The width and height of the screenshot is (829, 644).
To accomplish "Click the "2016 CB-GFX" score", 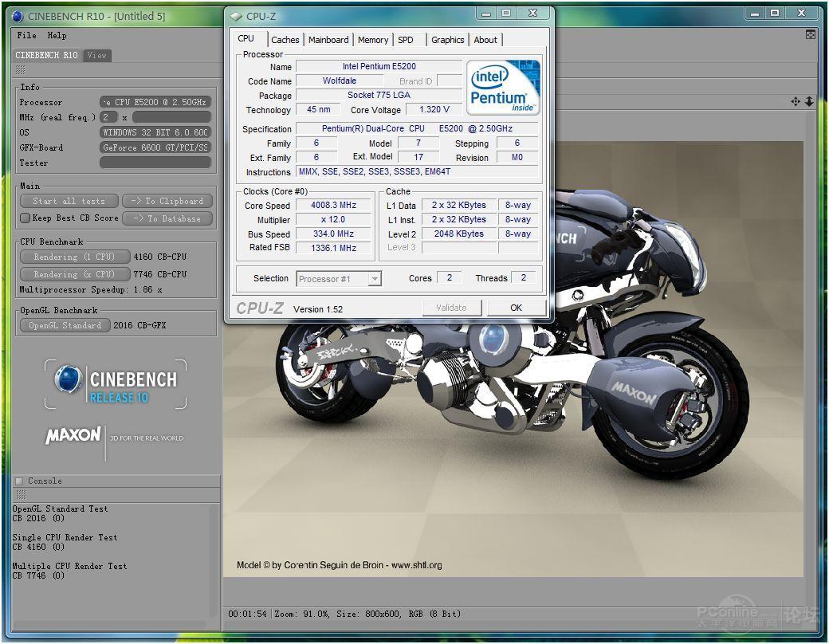I will 139,325.
